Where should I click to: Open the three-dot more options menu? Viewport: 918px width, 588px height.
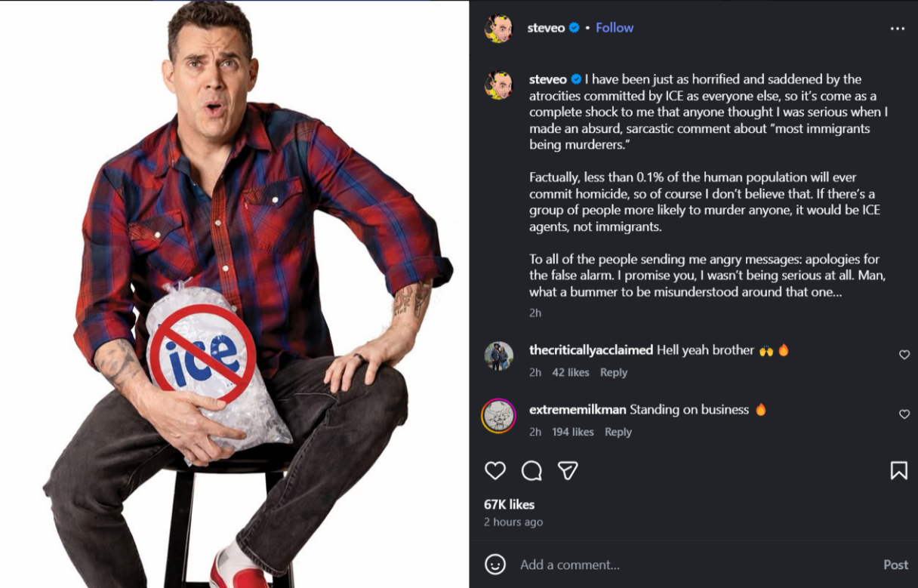[897, 29]
